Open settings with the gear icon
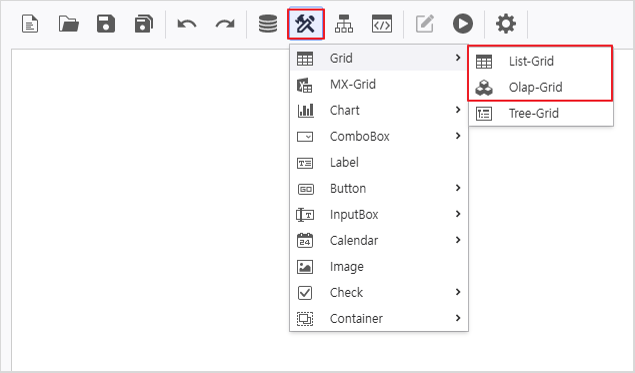Screen dimensions: 635x373 click(506, 23)
